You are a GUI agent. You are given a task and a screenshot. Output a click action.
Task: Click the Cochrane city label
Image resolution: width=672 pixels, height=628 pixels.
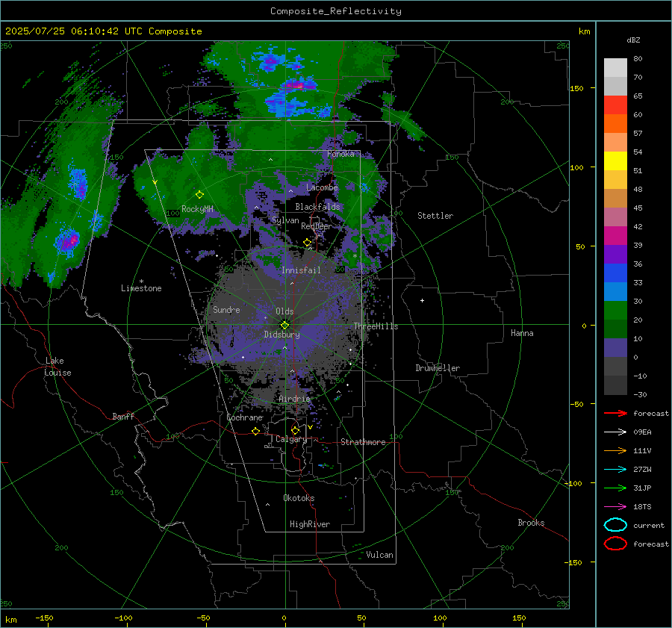pyautogui.click(x=244, y=417)
